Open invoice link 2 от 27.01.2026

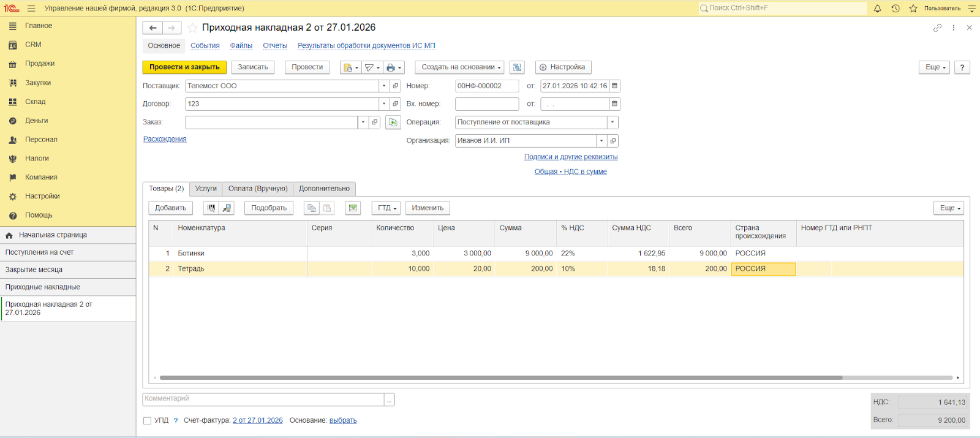258,420
